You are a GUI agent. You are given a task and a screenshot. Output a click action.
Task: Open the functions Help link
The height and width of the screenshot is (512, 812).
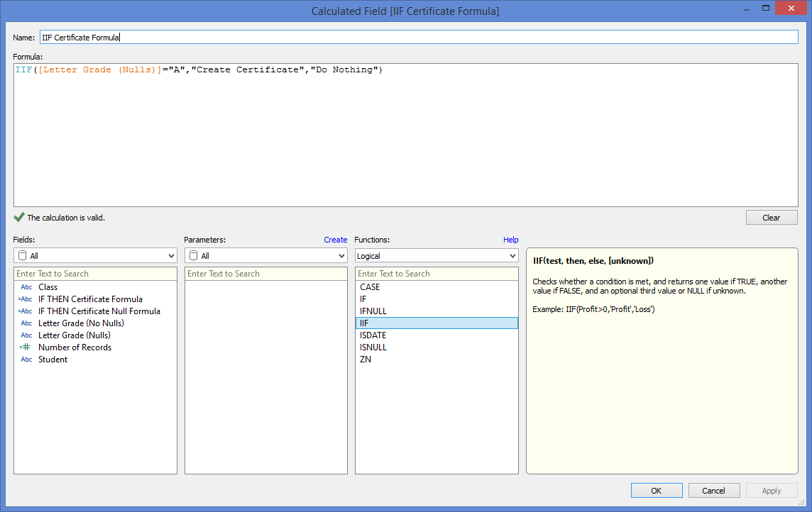pos(510,240)
